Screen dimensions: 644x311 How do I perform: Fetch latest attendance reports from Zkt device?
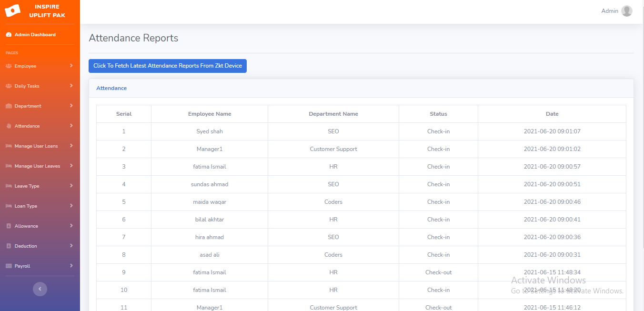click(x=168, y=66)
